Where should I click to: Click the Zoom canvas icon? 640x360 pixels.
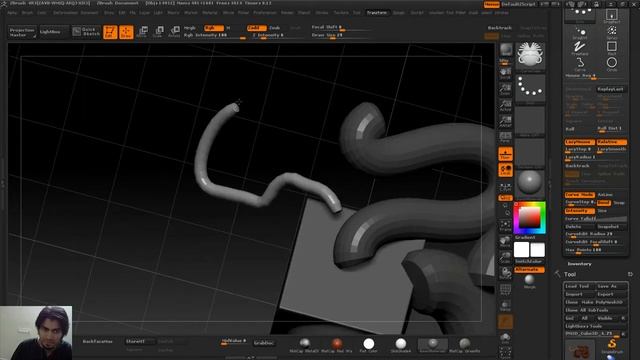pyautogui.click(x=506, y=90)
